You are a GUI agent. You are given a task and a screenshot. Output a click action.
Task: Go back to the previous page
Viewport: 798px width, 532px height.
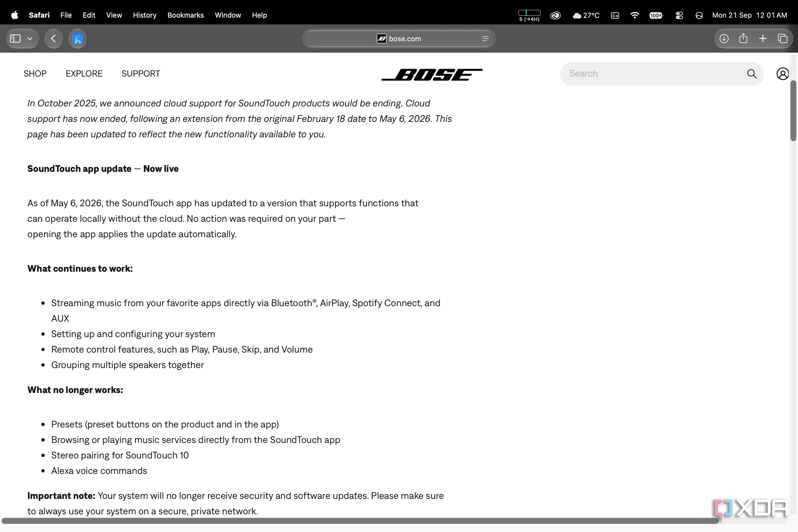[54, 39]
